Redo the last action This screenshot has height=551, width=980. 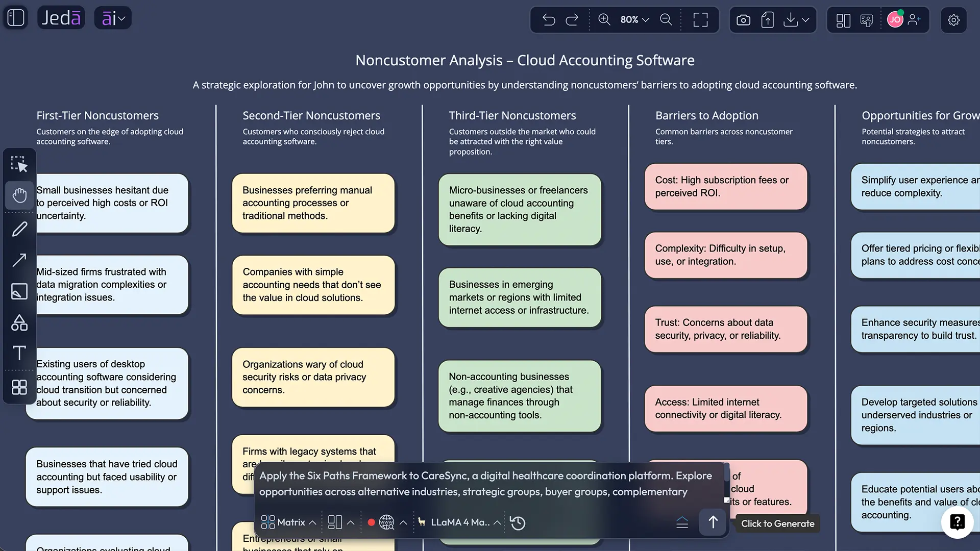572,20
